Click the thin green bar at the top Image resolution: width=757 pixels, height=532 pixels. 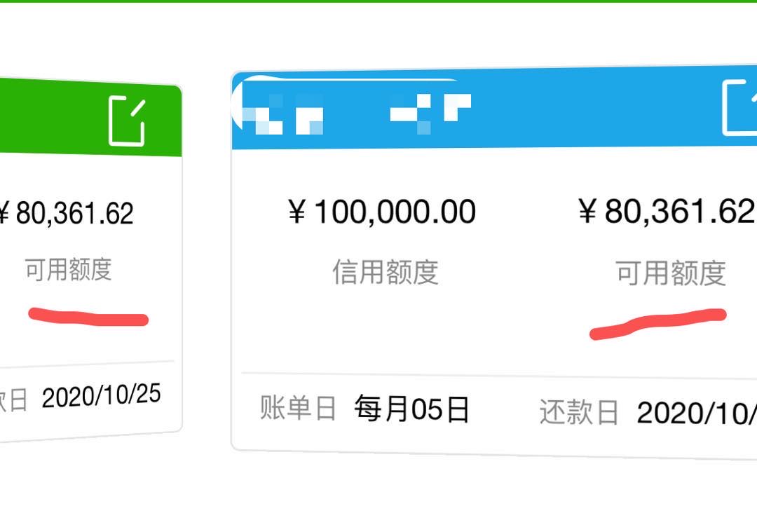[x=378, y=1]
